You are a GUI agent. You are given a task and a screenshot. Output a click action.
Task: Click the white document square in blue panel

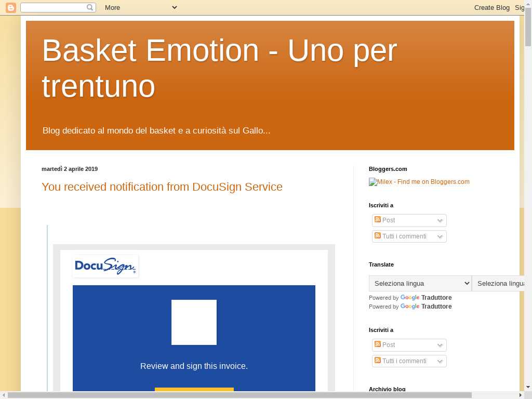coord(194,322)
